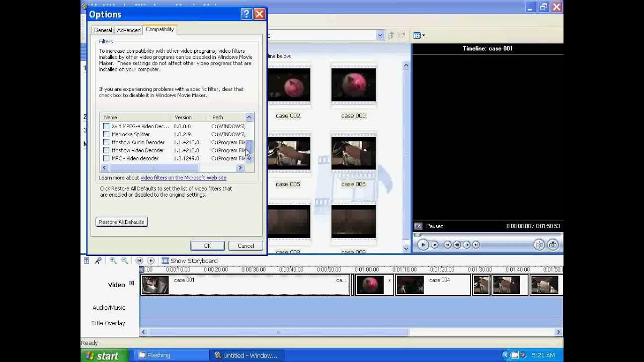
Task: Switch to the Flashing taskbar window
Action: coord(172,355)
